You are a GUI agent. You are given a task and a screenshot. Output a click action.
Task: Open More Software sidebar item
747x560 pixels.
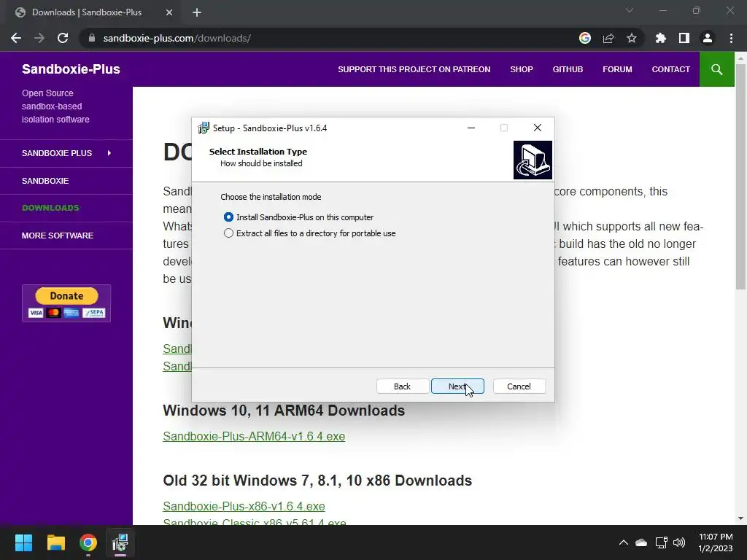57,236
